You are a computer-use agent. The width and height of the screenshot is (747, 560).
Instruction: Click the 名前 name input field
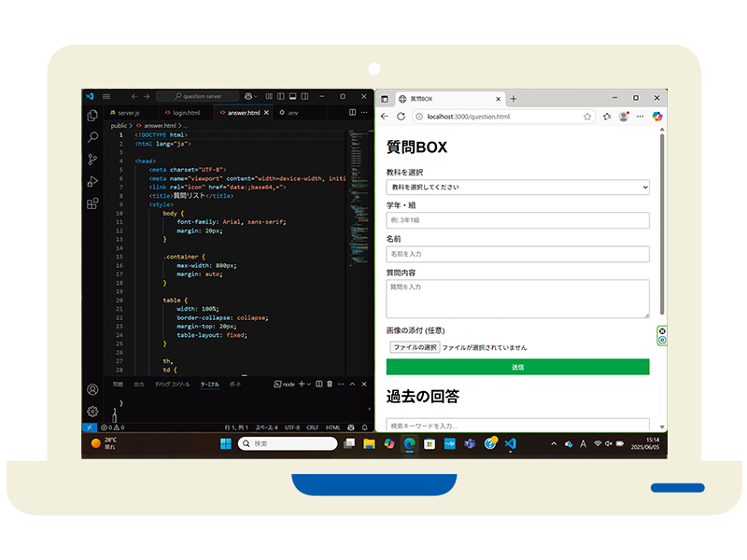click(517, 254)
